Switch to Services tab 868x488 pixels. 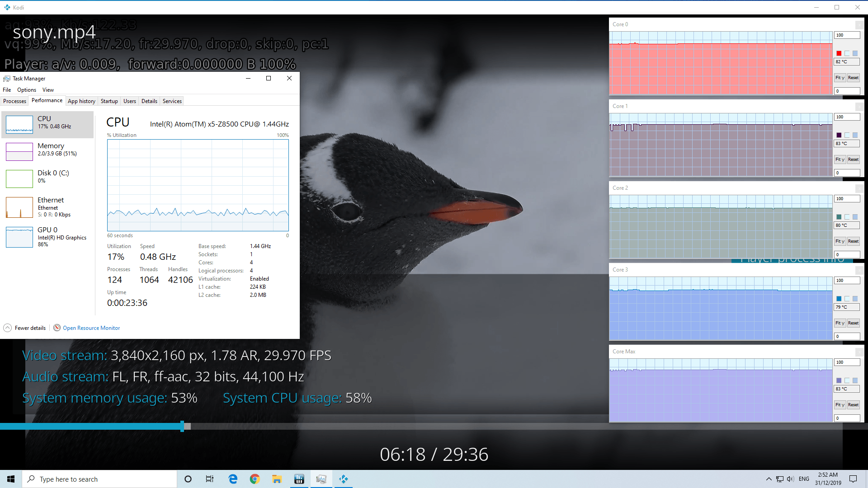[x=172, y=101]
